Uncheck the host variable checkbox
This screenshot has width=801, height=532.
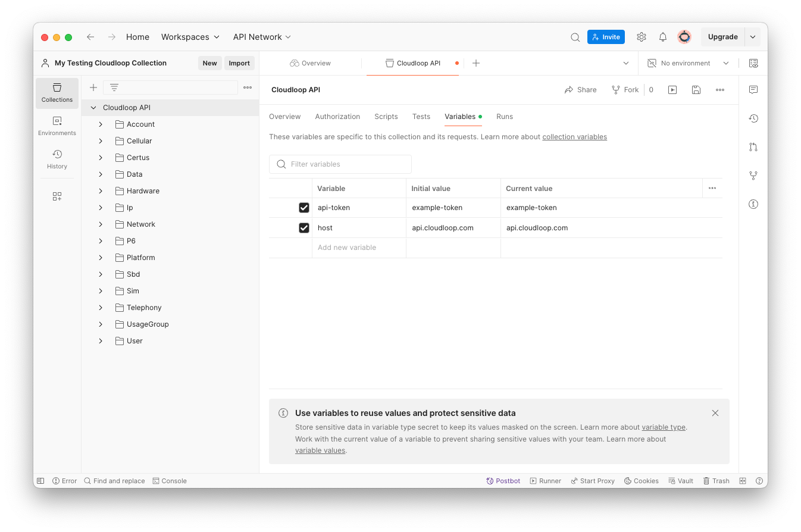tap(304, 228)
